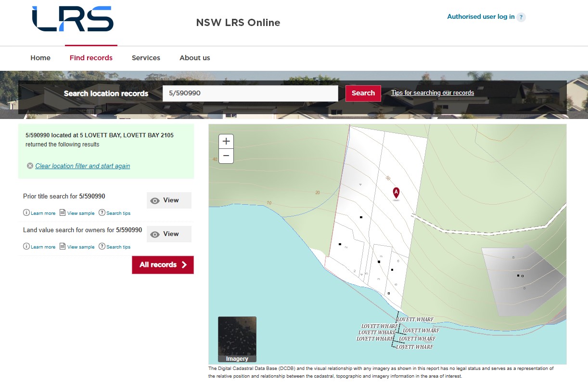Zoom in on the map

226,142
